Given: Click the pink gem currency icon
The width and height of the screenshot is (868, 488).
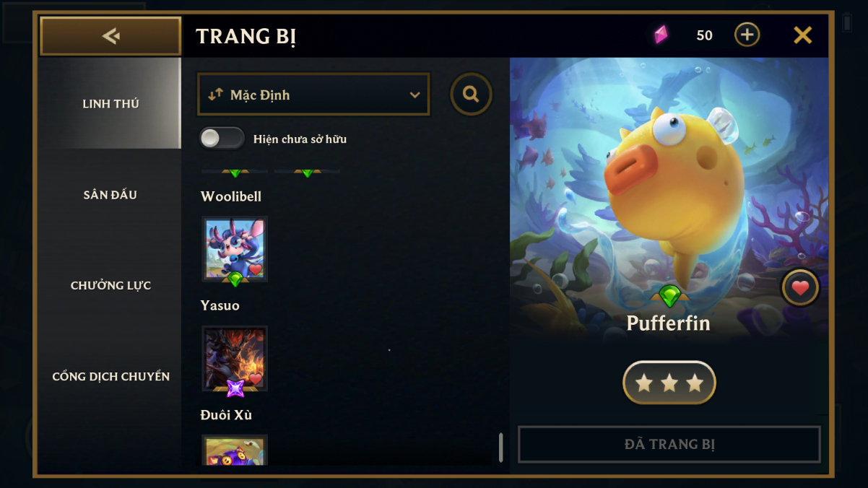Looking at the screenshot, I should click(661, 35).
